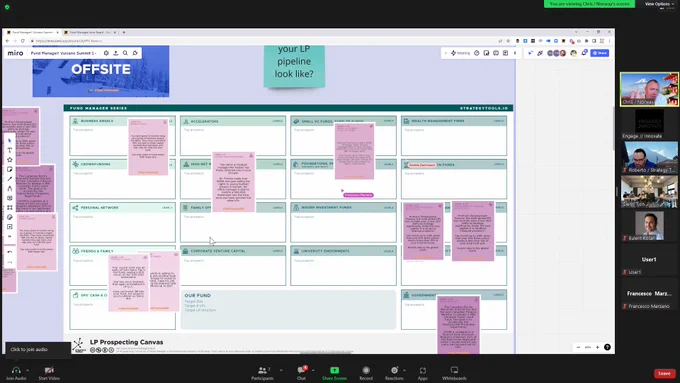This screenshot has width=680, height=383.
Task: Redo the last Miro action
Action: coord(10,262)
